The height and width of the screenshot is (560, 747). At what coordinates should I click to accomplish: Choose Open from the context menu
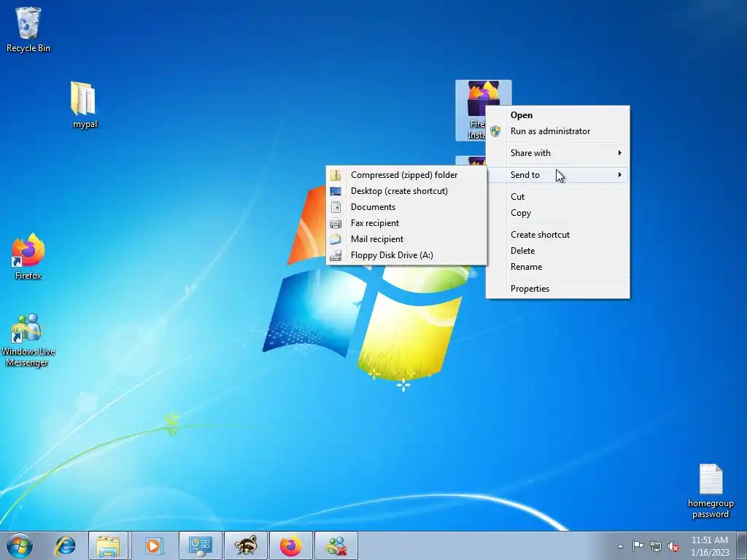tap(558, 114)
